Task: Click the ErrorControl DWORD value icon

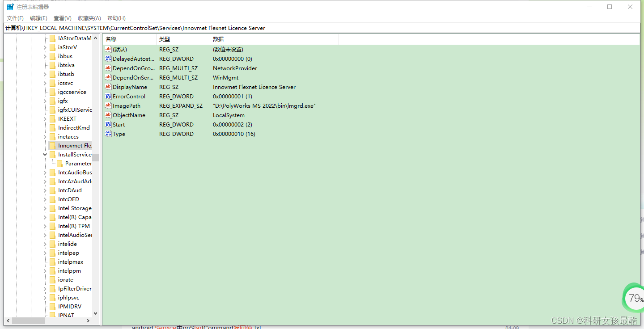Action: pos(107,96)
